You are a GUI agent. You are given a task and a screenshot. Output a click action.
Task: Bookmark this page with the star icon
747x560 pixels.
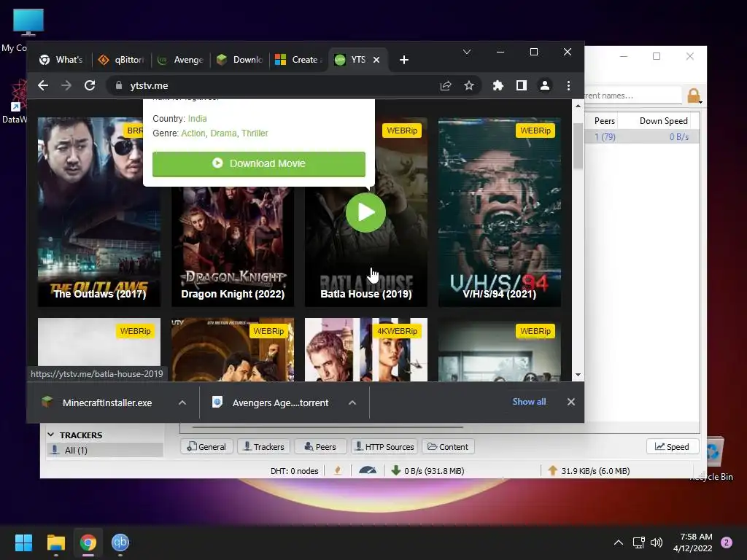469,85
